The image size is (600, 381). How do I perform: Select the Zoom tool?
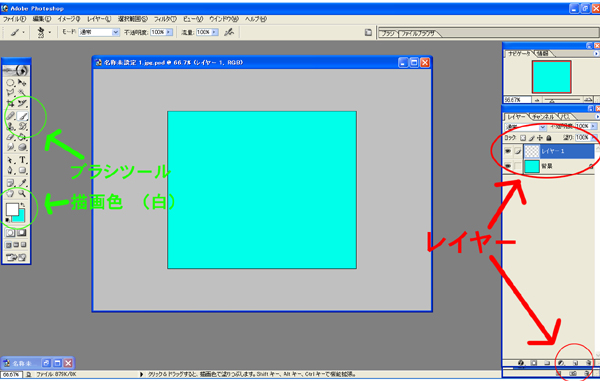click(22, 194)
